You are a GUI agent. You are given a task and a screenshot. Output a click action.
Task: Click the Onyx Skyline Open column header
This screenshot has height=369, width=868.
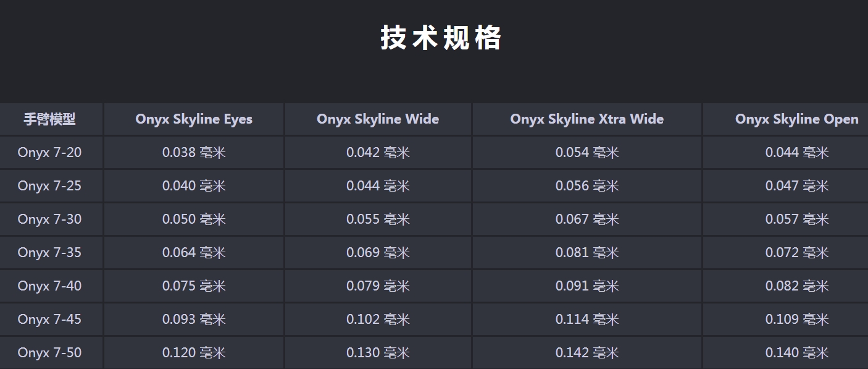pyautogui.click(x=796, y=119)
